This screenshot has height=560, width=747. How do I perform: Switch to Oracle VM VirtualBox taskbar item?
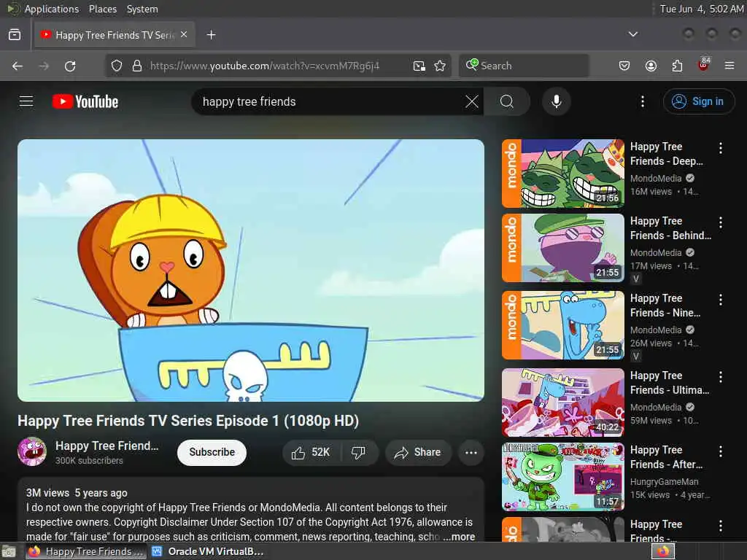click(x=208, y=551)
